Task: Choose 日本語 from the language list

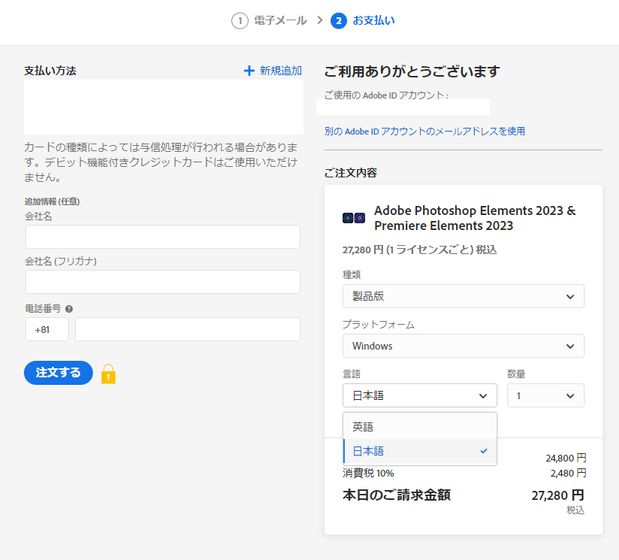Action: pyautogui.click(x=420, y=451)
